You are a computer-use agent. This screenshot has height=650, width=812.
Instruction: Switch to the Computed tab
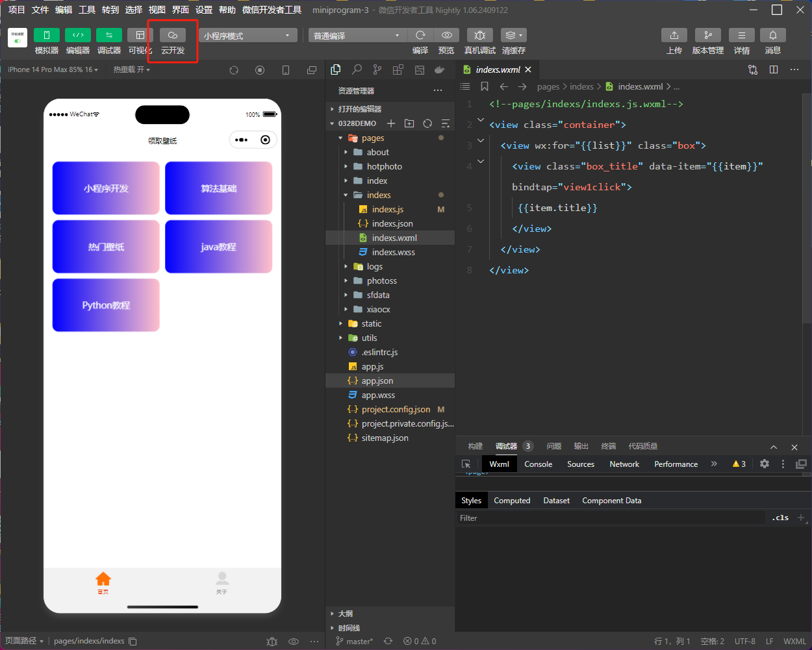pyautogui.click(x=512, y=500)
